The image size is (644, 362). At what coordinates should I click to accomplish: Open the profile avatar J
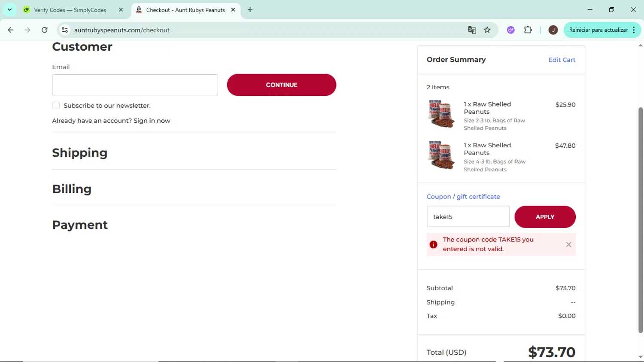coord(553,30)
